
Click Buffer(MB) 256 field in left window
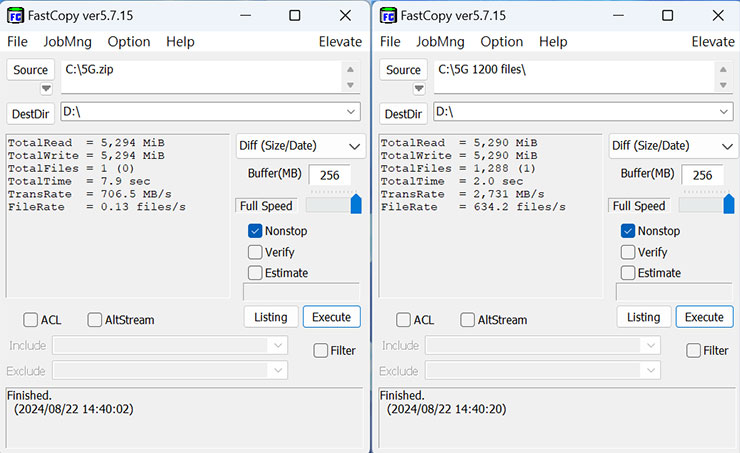point(329,175)
